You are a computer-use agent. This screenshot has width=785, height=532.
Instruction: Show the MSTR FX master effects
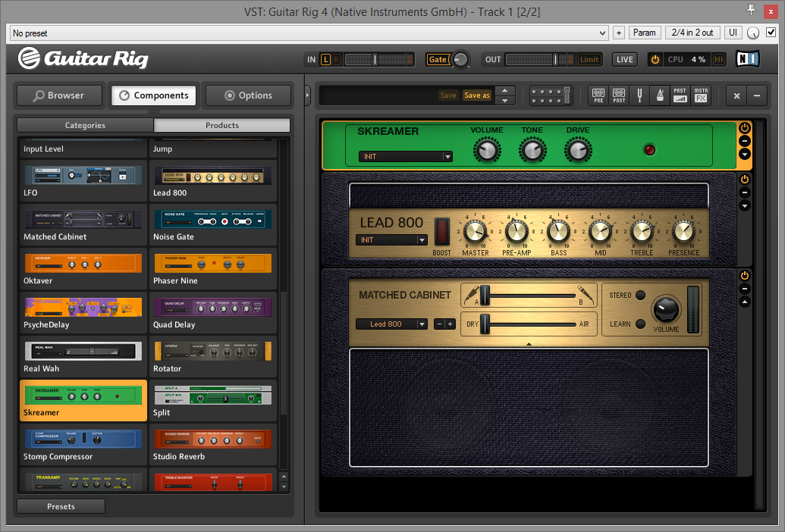[701, 95]
